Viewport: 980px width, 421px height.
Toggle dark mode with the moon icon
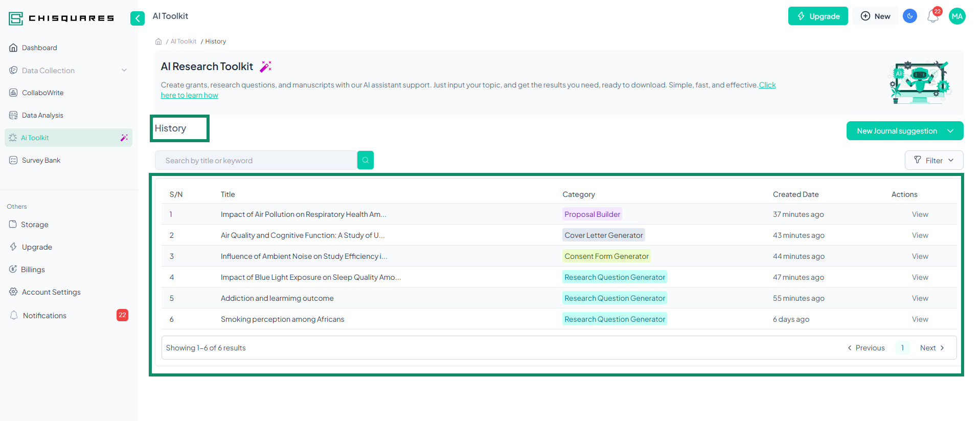[x=910, y=16]
